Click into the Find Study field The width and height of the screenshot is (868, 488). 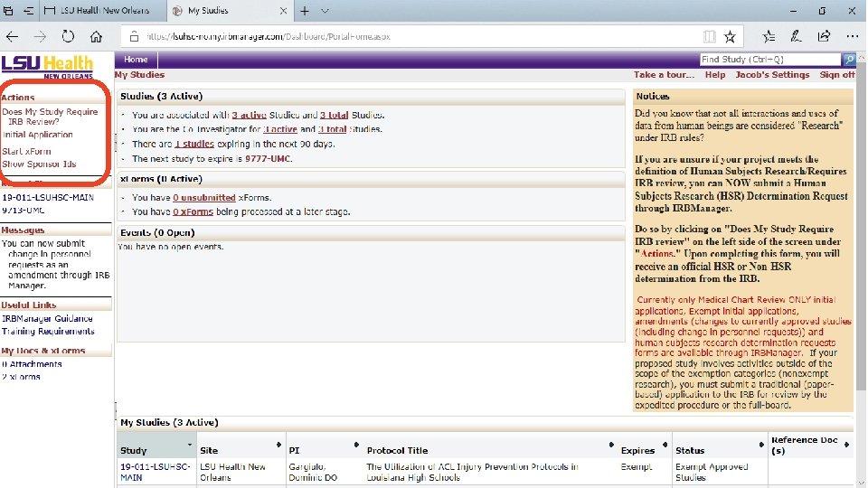coord(770,60)
